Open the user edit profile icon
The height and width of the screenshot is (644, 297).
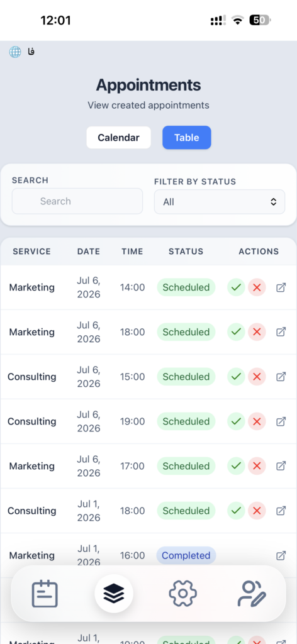(252, 594)
